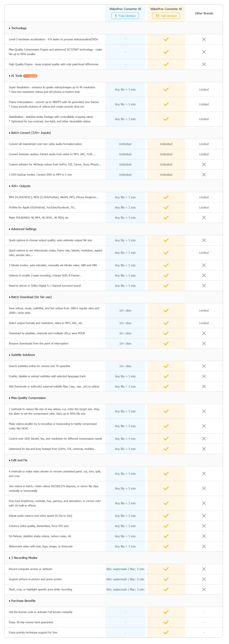This screenshot has height=644, width=229.
Task: Click the Free Version download button
Action: tap(125, 16)
